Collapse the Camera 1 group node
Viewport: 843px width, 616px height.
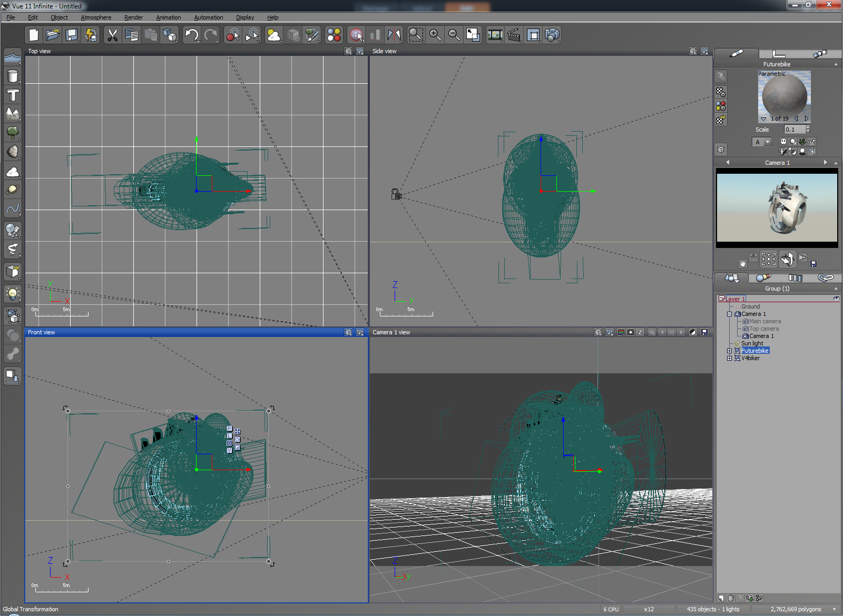click(729, 314)
